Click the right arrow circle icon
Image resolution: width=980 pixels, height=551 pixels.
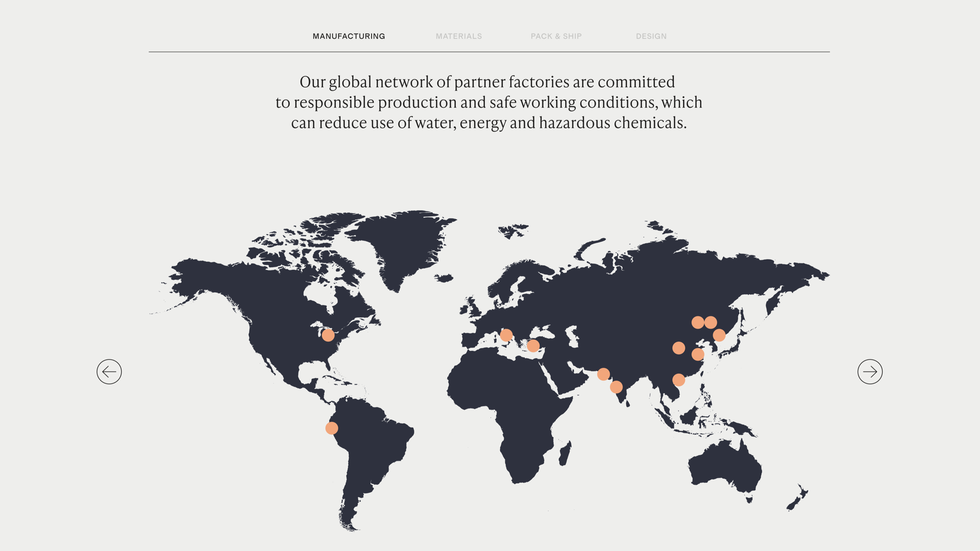tap(870, 371)
